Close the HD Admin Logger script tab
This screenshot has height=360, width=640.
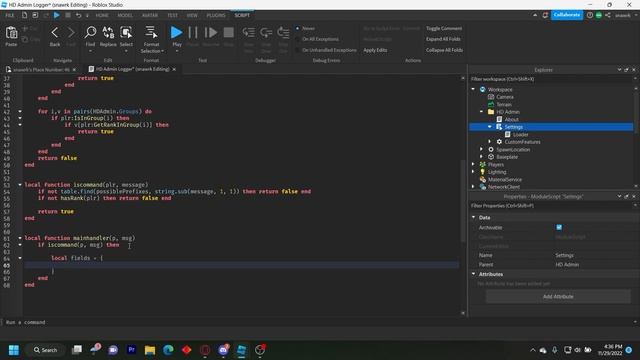174,69
